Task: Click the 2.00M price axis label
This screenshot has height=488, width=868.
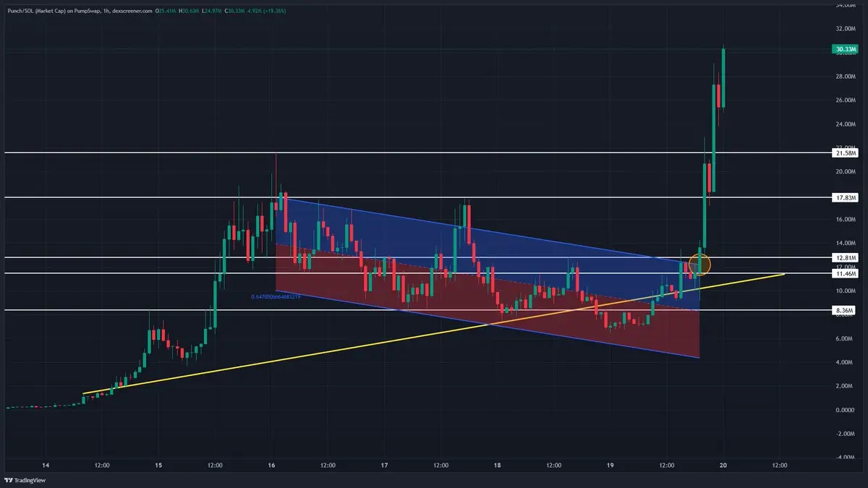Action: [845, 387]
